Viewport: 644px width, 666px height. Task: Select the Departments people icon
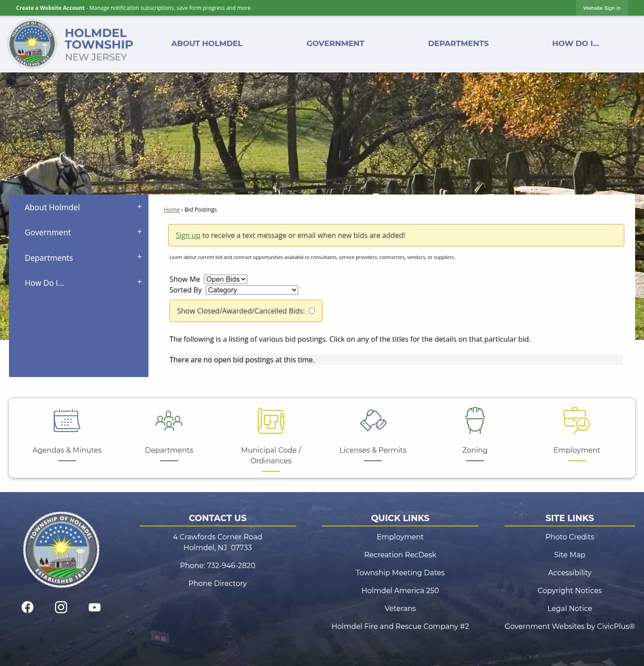[x=169, y=420]
